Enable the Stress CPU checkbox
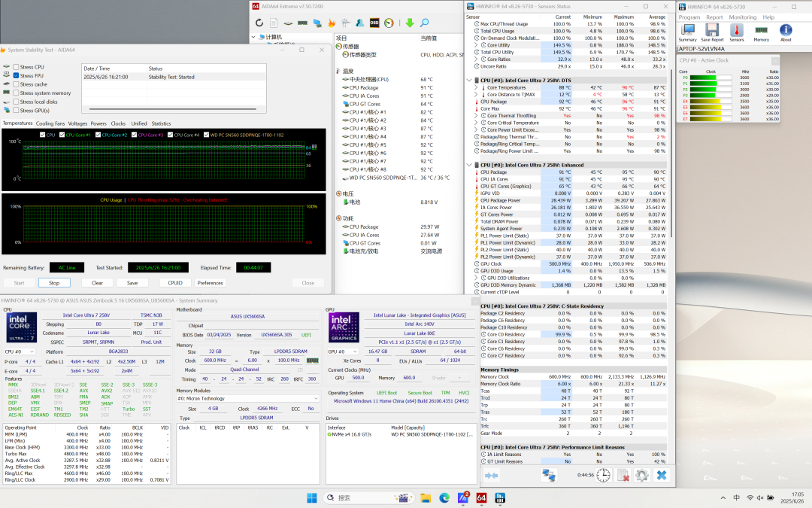 [x=16, y=67]
